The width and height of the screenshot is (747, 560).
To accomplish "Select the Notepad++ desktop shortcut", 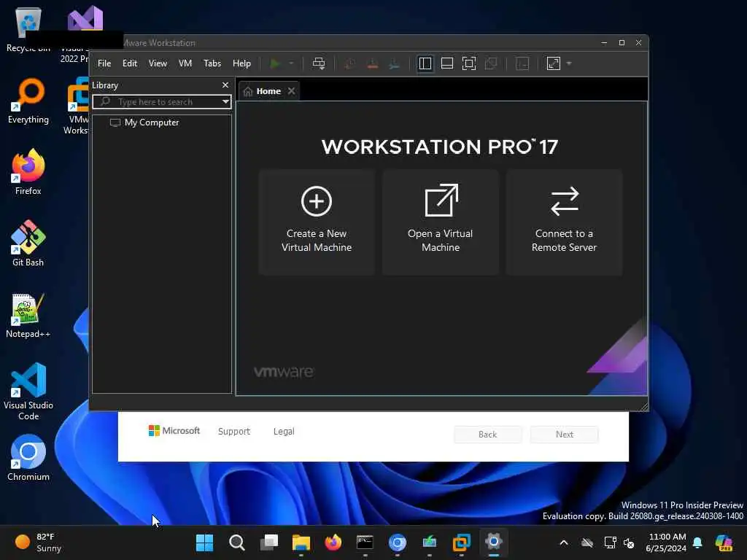I will point(28,315).
